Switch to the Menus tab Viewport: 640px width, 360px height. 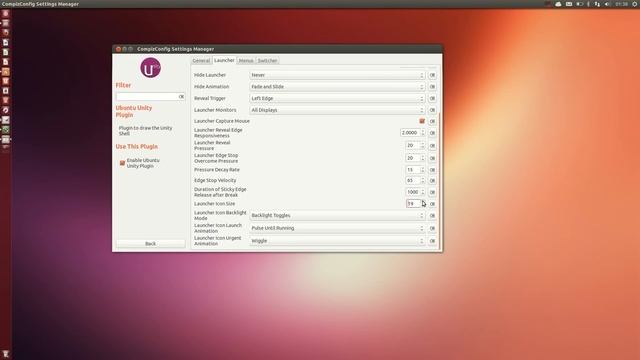[246, 60]
